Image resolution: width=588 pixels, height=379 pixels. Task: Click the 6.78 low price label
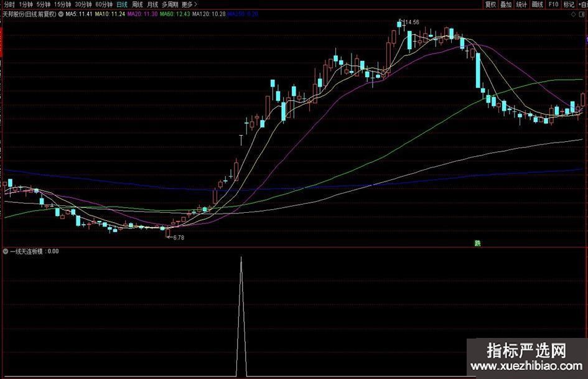pos(179,238)
